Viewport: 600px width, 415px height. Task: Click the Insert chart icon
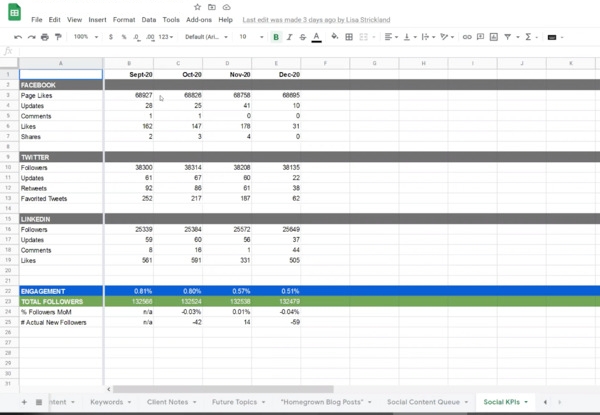point(494,37)
